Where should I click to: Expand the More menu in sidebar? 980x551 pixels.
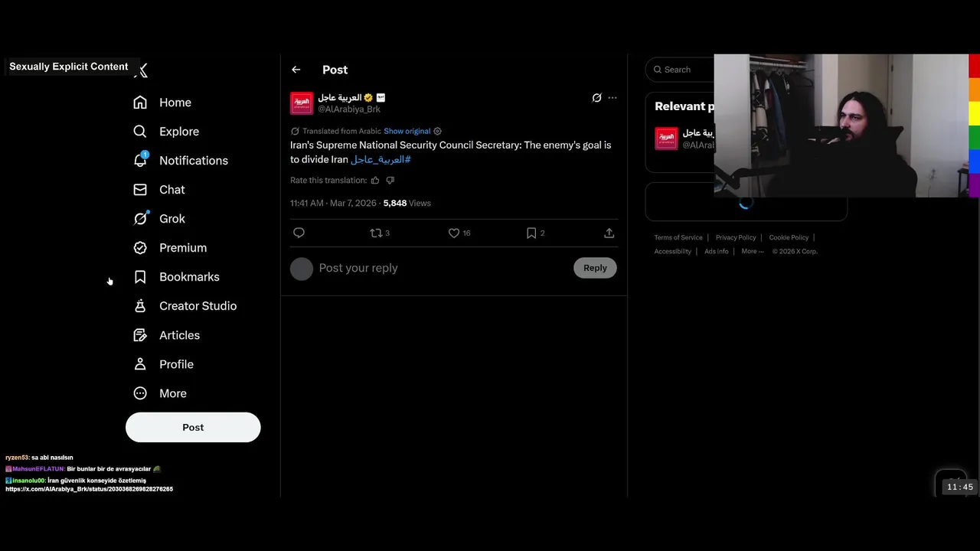(160, 393)
